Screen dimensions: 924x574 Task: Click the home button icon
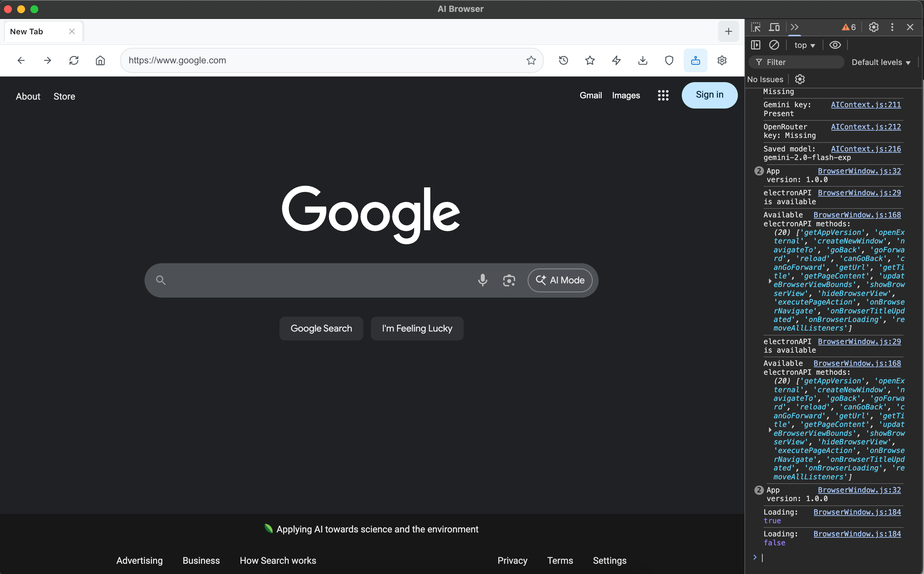coord(100,60)
